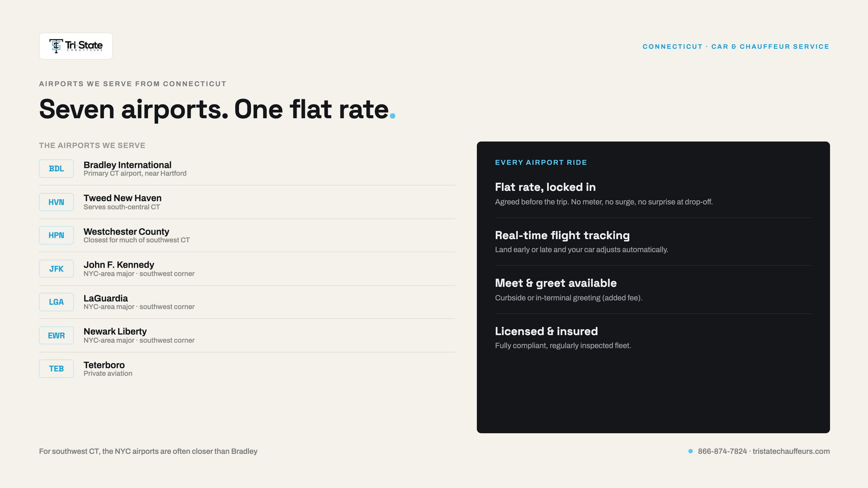Click the Flat rate, locked in heading

[x=545, y=187]
